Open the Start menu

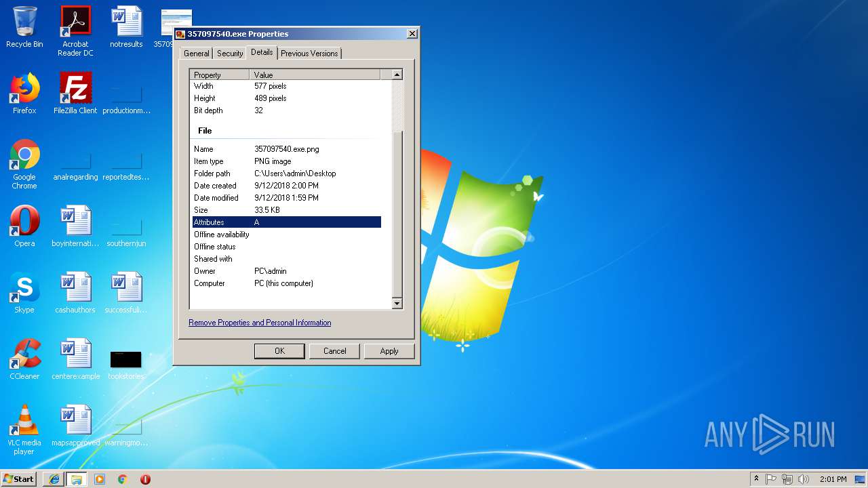[x=19, y=479]
